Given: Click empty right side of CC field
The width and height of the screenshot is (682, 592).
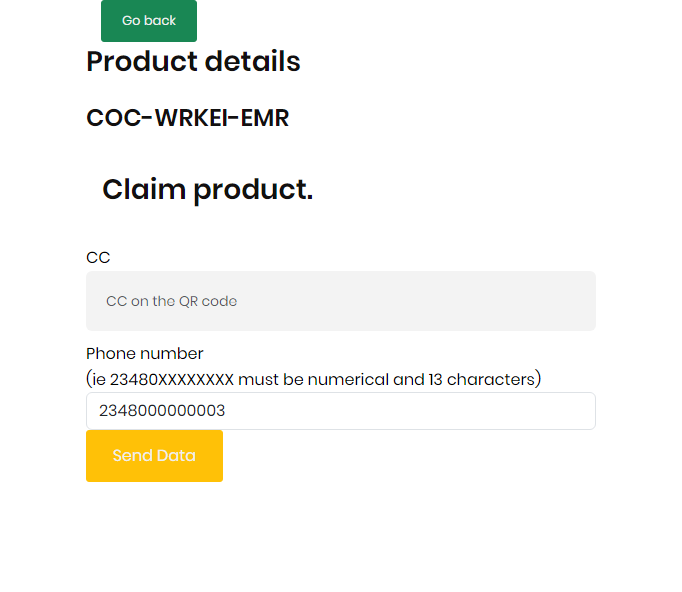Looking at the screenshot, I should point(478,301).
